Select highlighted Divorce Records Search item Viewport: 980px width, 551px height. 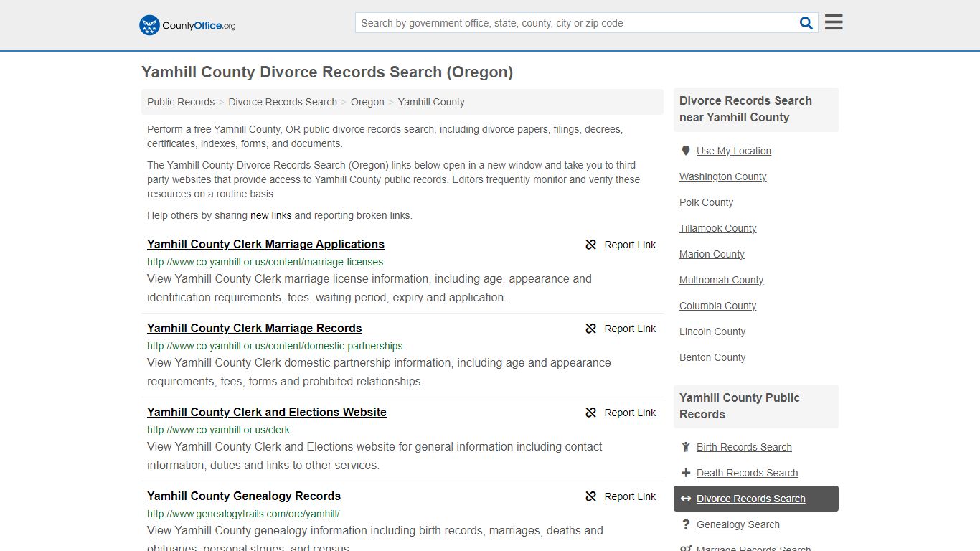click(756, 499)
